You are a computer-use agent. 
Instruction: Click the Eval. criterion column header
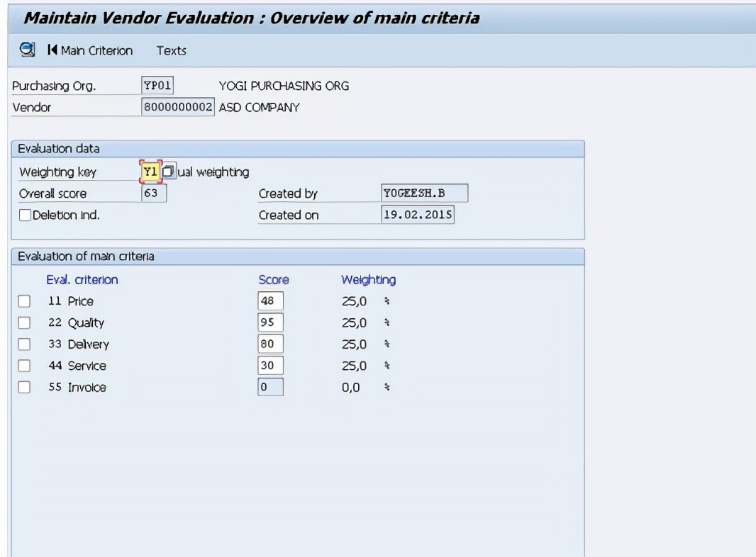coord(82,279)
